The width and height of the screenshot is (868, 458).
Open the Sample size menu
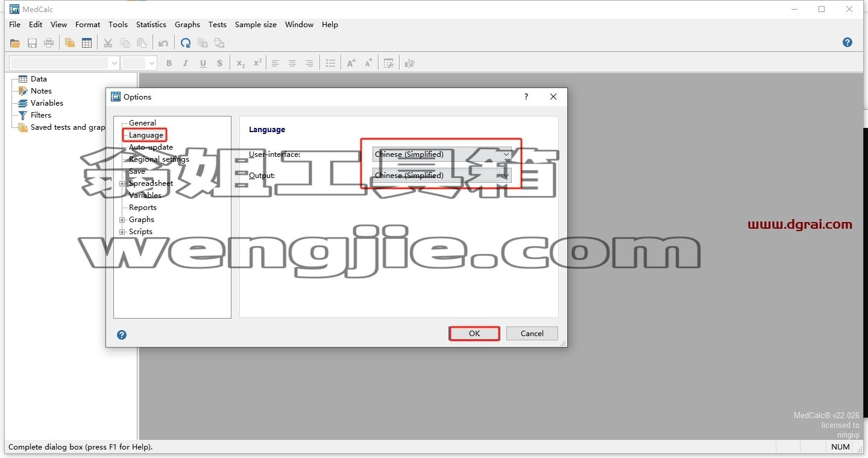256,25
